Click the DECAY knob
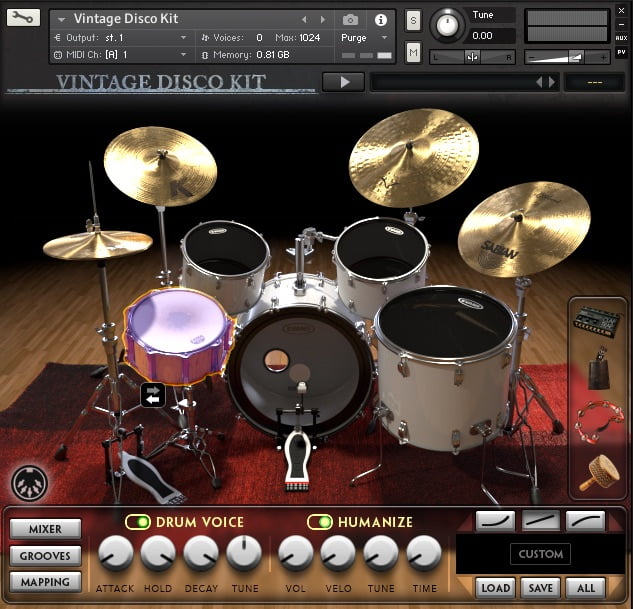The width and height of the screenshot is (633, 609). coord(201,553)
